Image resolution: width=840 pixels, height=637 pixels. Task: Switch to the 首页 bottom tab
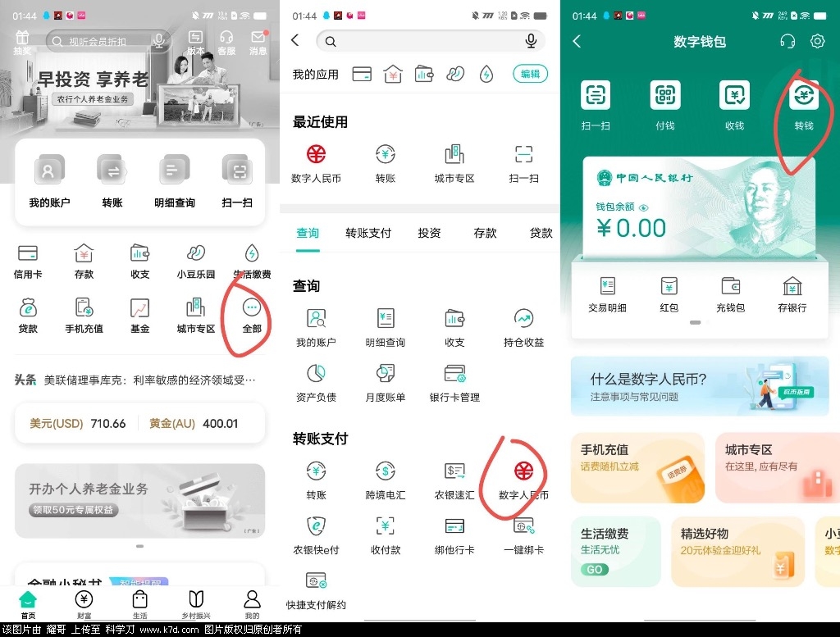pos(28,604)
